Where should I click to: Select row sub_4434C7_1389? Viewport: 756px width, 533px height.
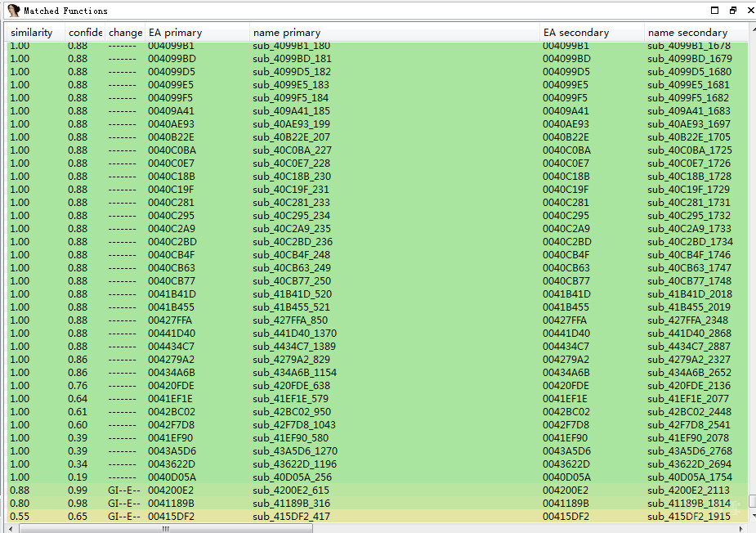point(377,347)
